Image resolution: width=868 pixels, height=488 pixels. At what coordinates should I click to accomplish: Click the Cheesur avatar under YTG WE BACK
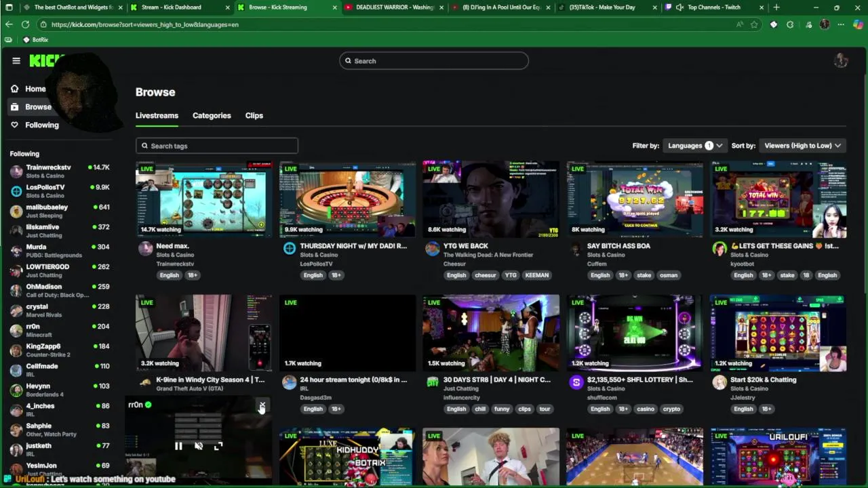point(433,249)
